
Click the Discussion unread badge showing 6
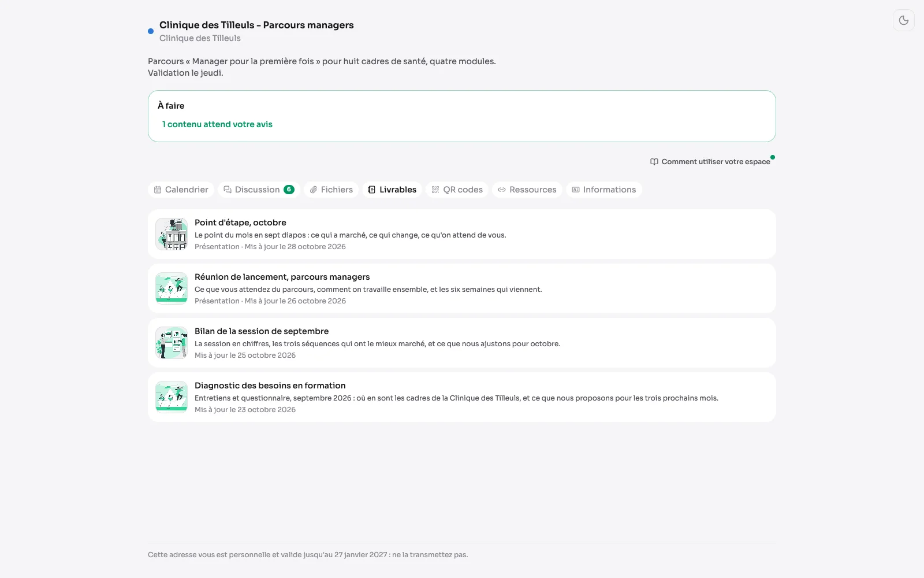(289, 190)
